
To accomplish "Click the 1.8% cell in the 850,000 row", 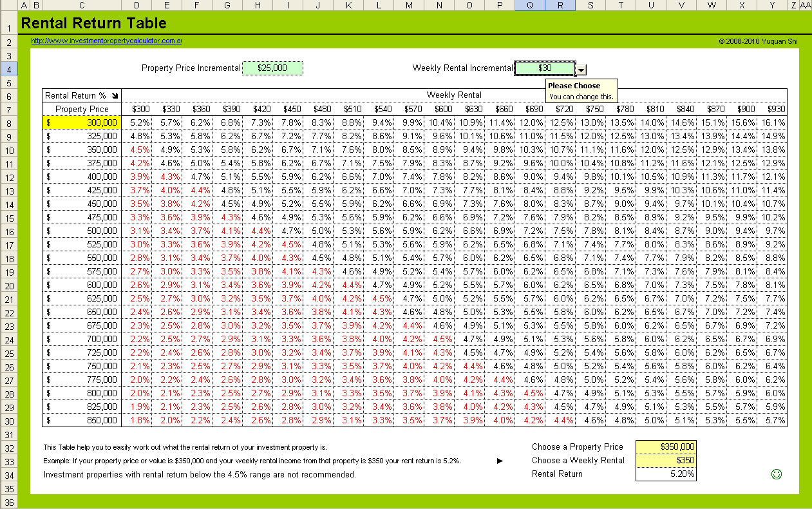I will (137, 420).
